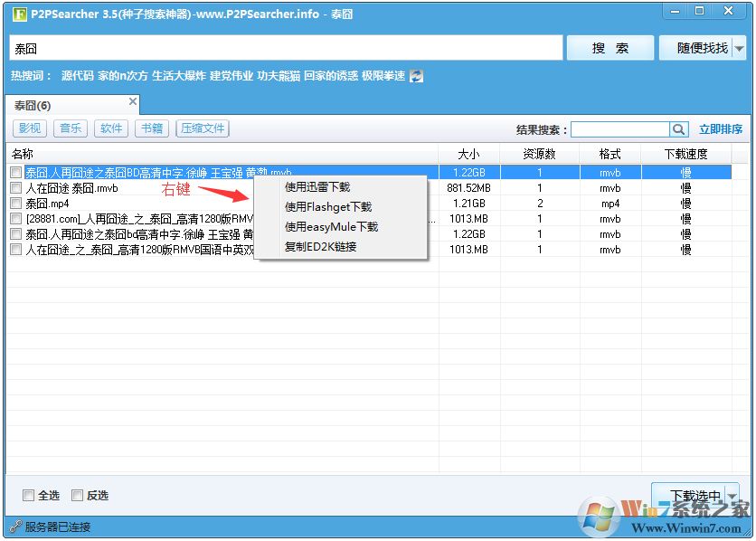The height and width of the screenshot is (541, 756).
Task: Click the refresh icon beside the hot search keywords
Action: [415, 76]
